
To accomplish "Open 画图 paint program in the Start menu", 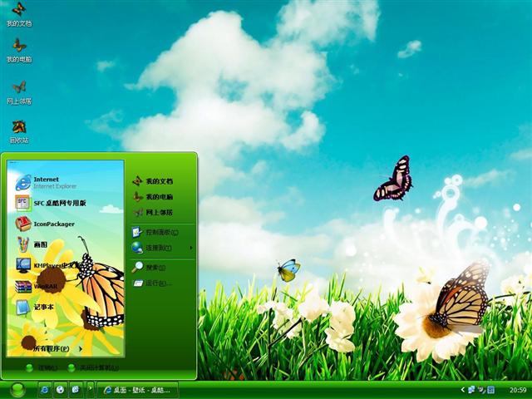I will click(32, 244).
